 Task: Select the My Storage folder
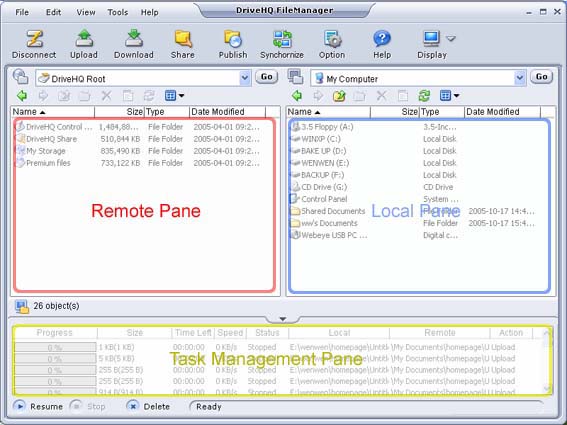pos(46,151)
